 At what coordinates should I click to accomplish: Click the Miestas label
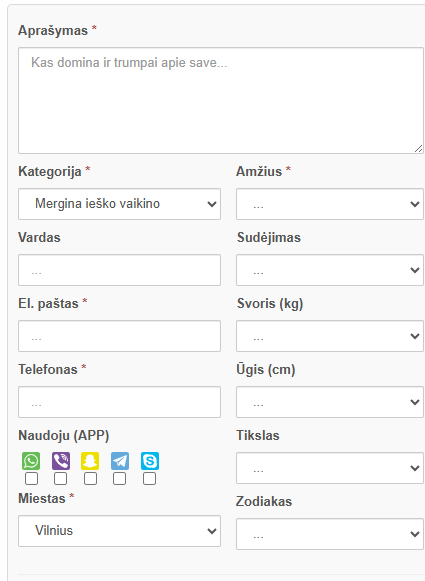click(42, 498)
